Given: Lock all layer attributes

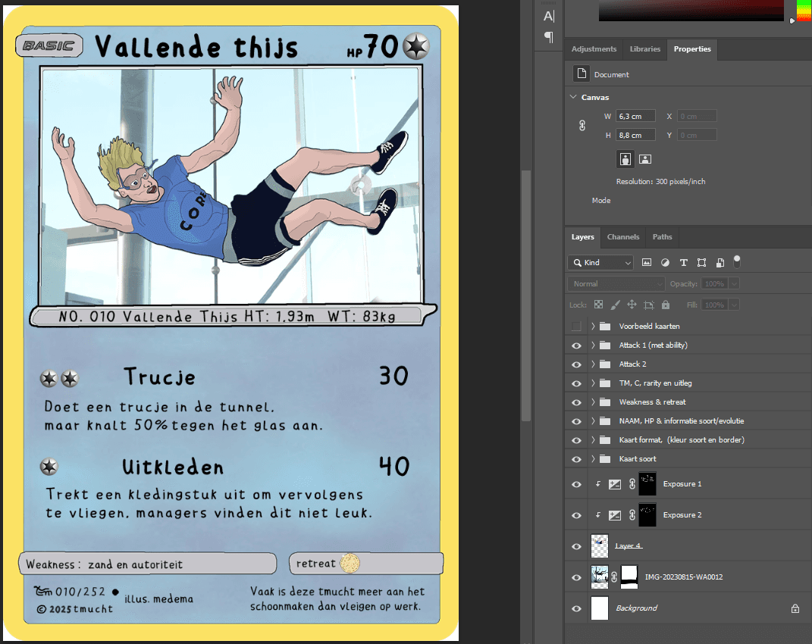Looking at the screenshot, I should pos(666,305).
